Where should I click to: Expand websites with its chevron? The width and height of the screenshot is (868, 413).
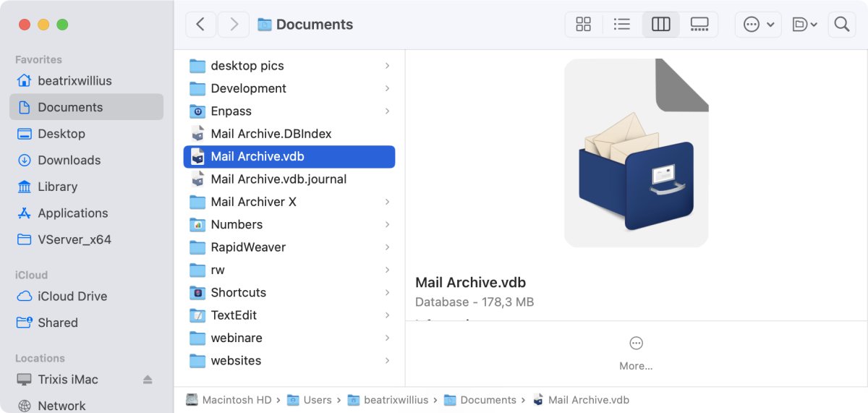point(388,360)
